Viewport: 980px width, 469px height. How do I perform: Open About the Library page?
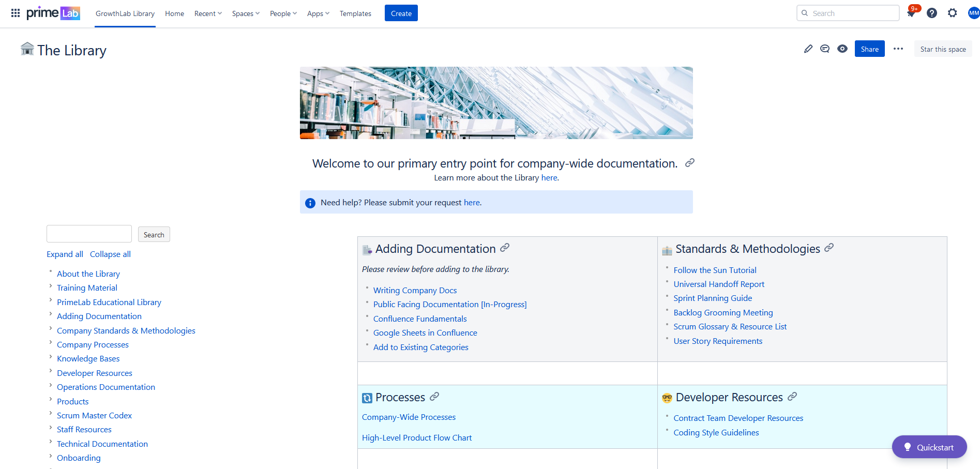pos(88,274)
